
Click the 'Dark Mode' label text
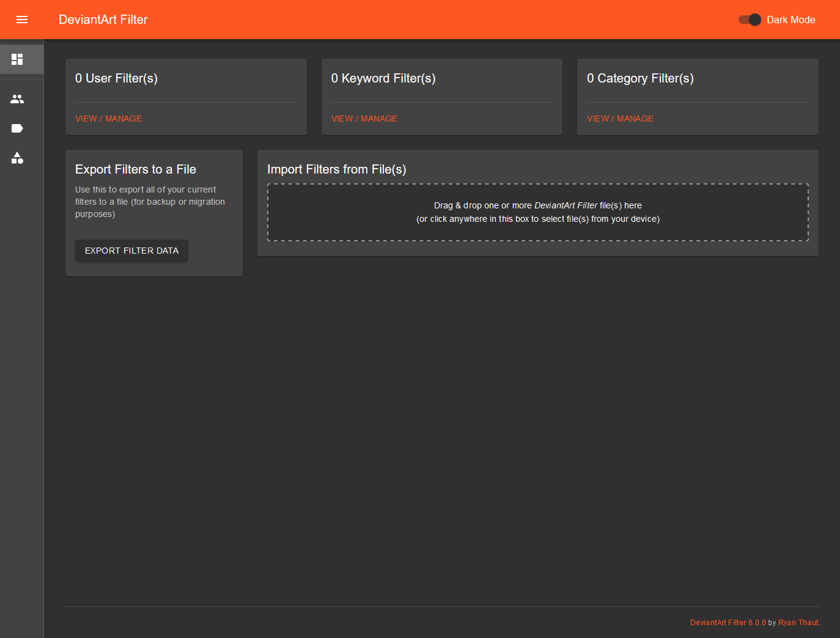(x=791, y=20)
